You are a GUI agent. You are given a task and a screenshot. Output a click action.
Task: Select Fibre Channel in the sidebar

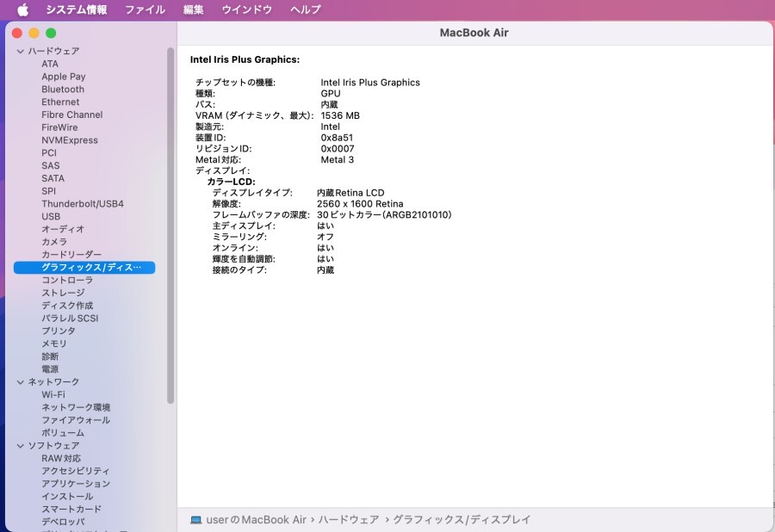72,114
